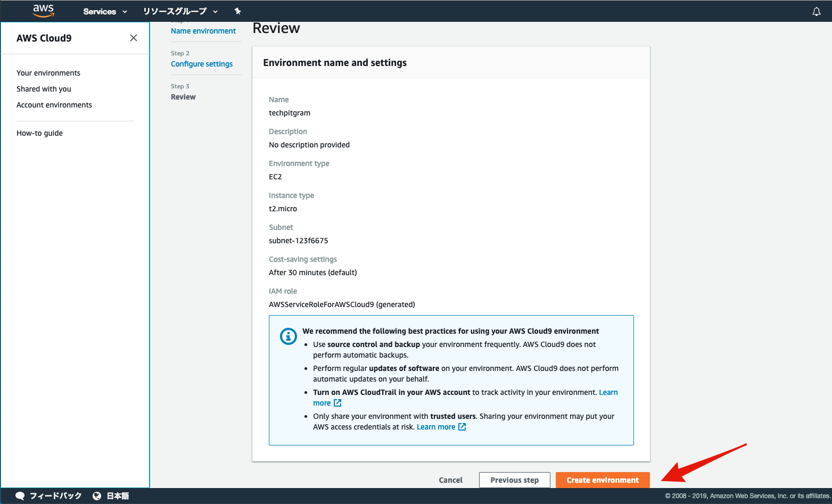Select Account environments in sidebar
This screenshot has width=832, height=504.
54,105
